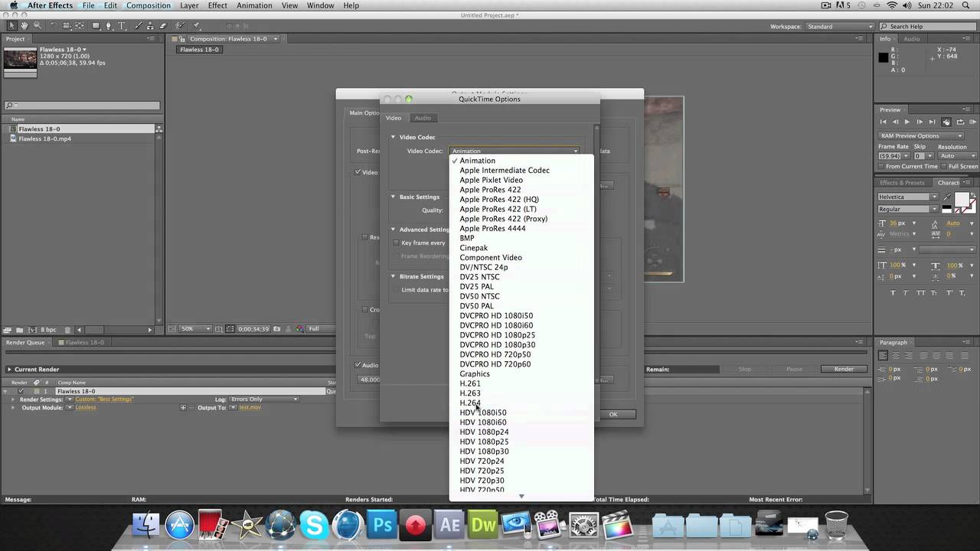Select the Horizontal Type tool

tap(122, 26)
